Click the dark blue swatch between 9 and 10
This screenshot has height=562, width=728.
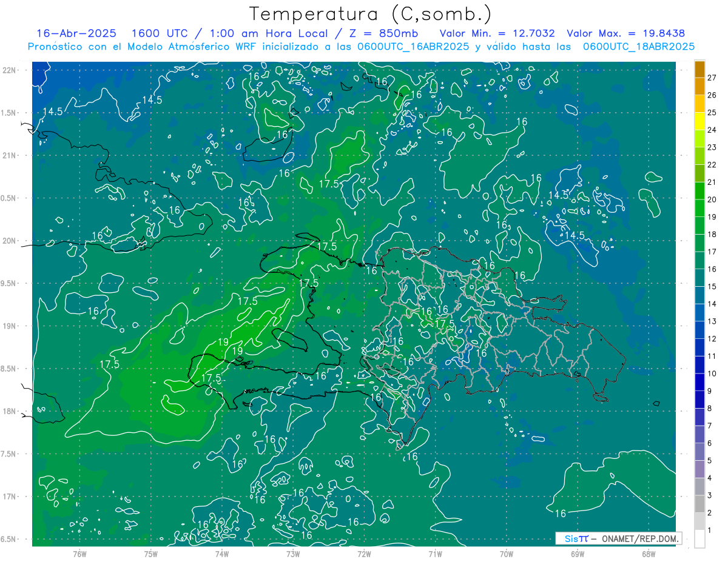[x=699, y=383]
